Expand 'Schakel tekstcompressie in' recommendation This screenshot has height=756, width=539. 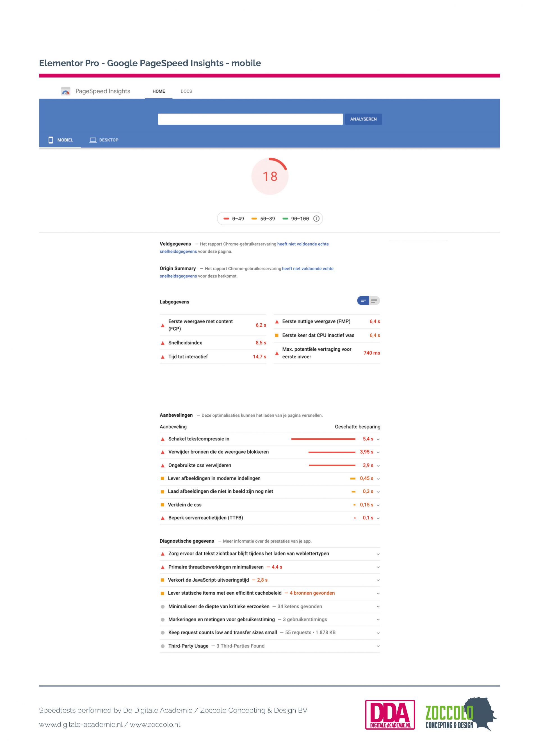coord(270,439)
